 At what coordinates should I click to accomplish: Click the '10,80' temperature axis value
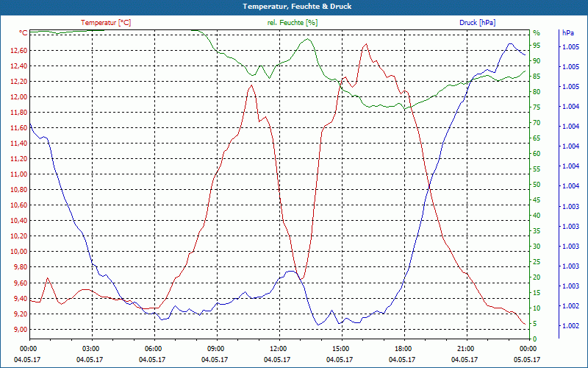click(18, 190)
